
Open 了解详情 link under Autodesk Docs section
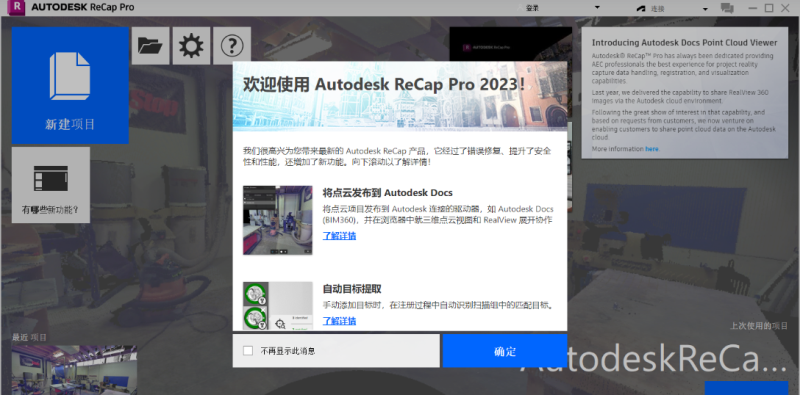coord(339,236)
